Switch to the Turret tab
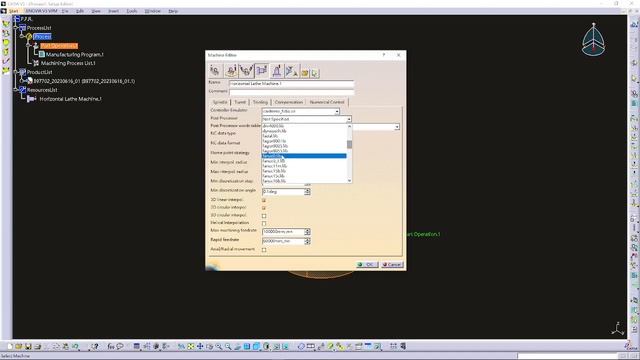The height and width of the screenshot is (360, 640). click(x=240, y=102)
